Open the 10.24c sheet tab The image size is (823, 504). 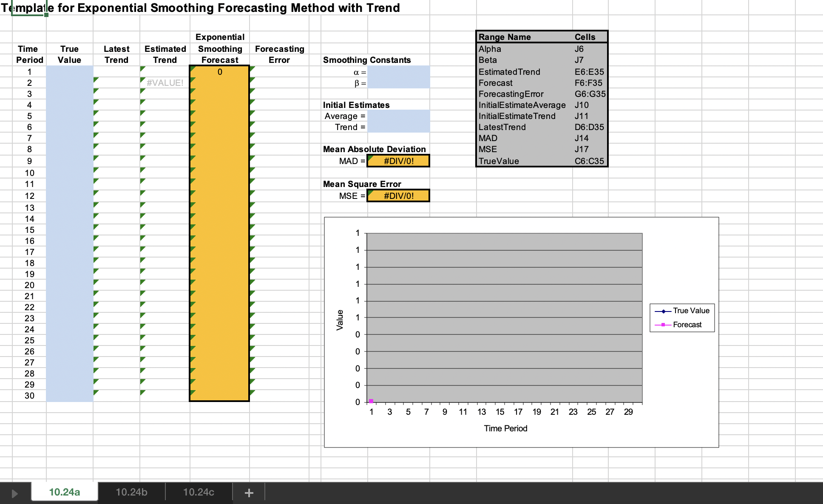click(x=198, y=493)
